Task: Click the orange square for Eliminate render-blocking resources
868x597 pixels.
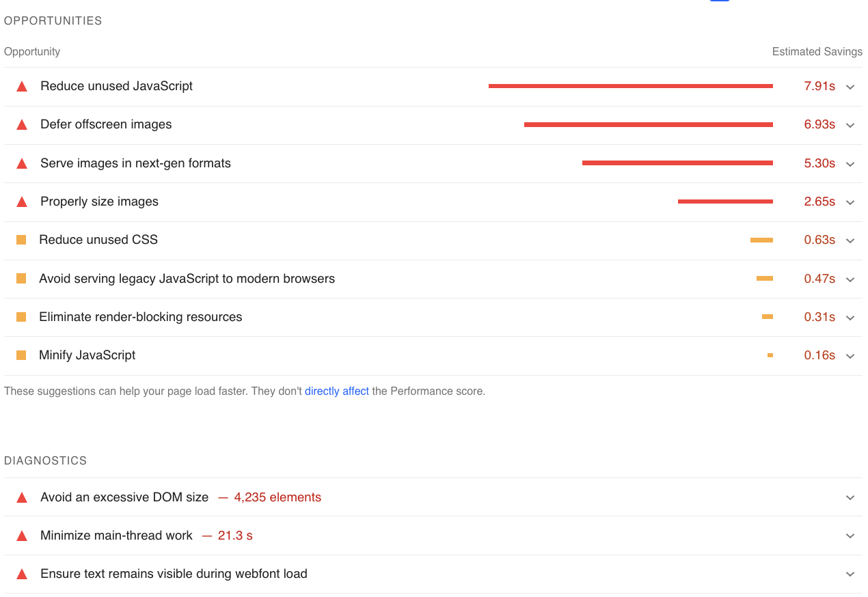Action: click(21, 317)
